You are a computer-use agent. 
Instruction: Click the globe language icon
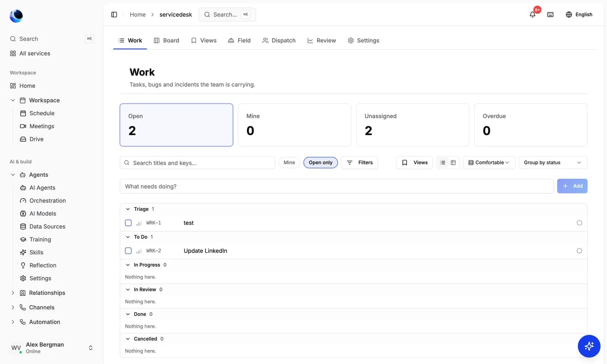point(569,14)
